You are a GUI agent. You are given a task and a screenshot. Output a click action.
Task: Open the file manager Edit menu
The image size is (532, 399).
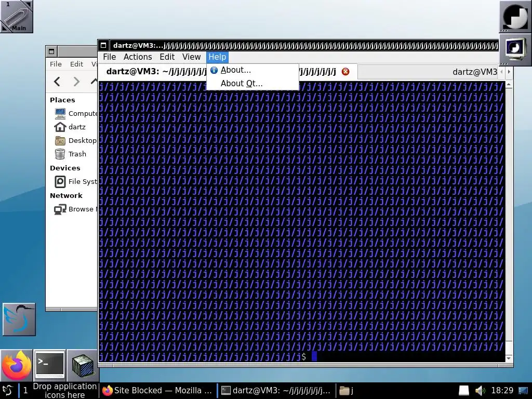(76, 64)
